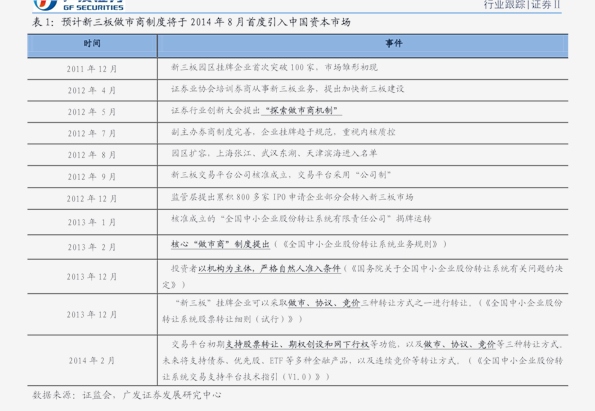
Task: Click the 2011年12月 date cell
Action: coord(92,69)
